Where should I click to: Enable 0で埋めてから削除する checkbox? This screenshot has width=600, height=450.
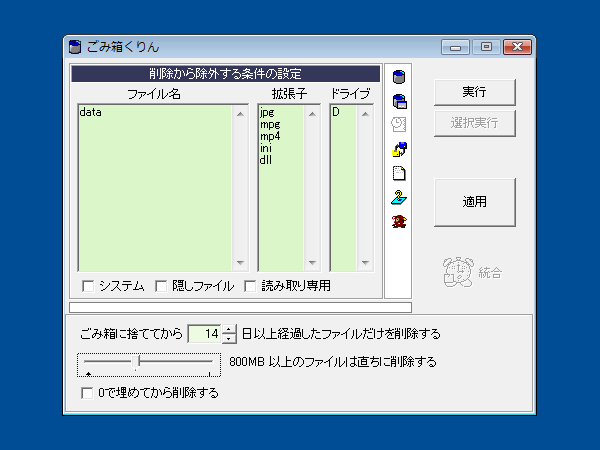(x=87, y=393)
